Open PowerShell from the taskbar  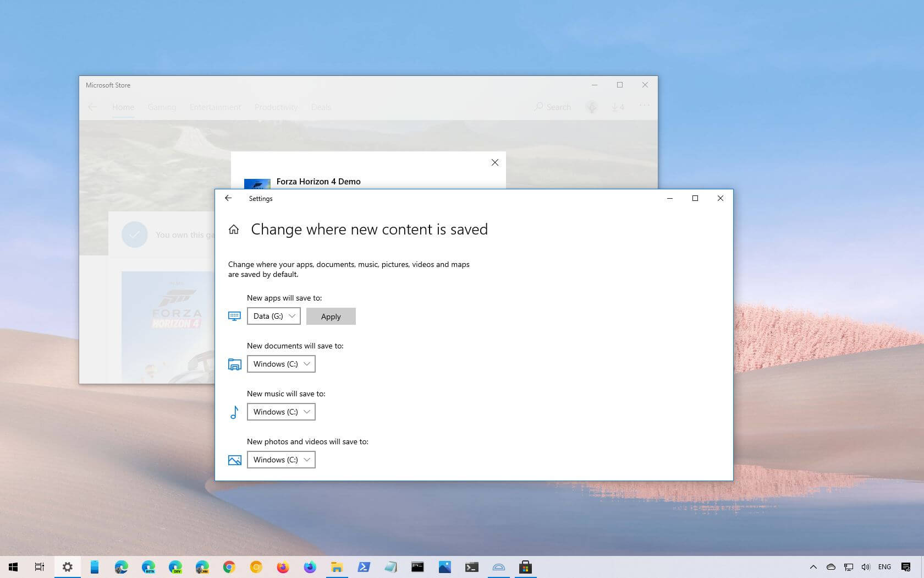pos(364,566)
